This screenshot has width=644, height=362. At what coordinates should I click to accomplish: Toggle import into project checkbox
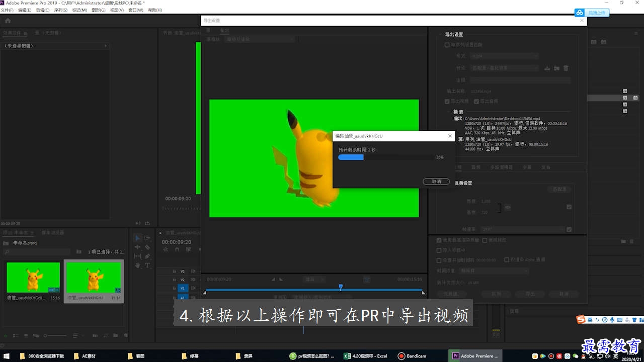(439, 250)
